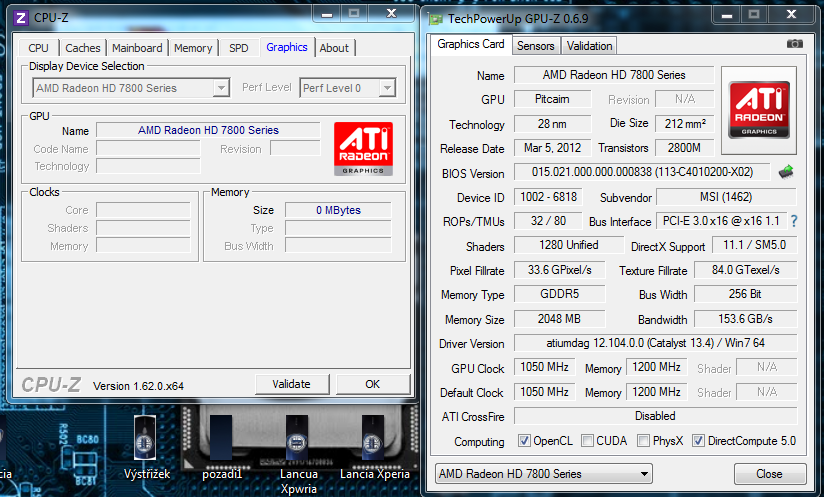
Task: Click the Pixel Fillrate value 33.6 GPixel/s
Action: point(559,270)
